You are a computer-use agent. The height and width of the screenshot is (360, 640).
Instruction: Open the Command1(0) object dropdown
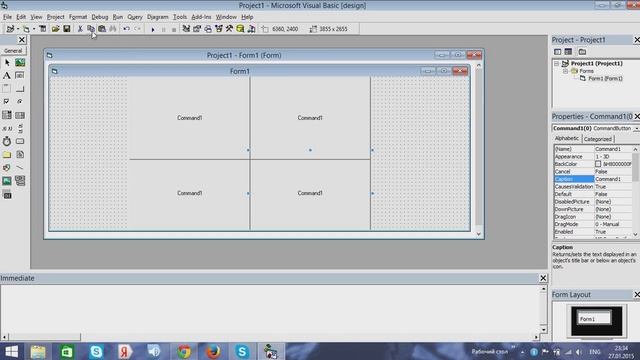[636, 128]
